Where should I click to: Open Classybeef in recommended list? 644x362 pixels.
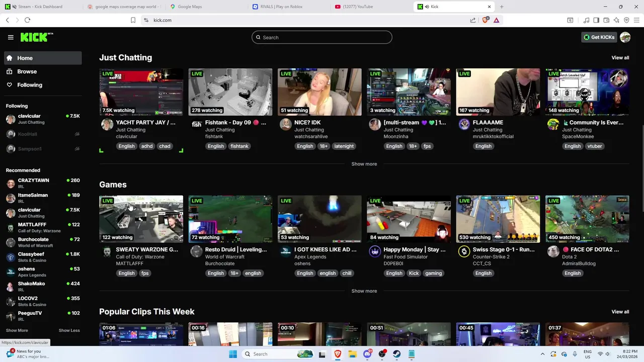tap(43, 257)
